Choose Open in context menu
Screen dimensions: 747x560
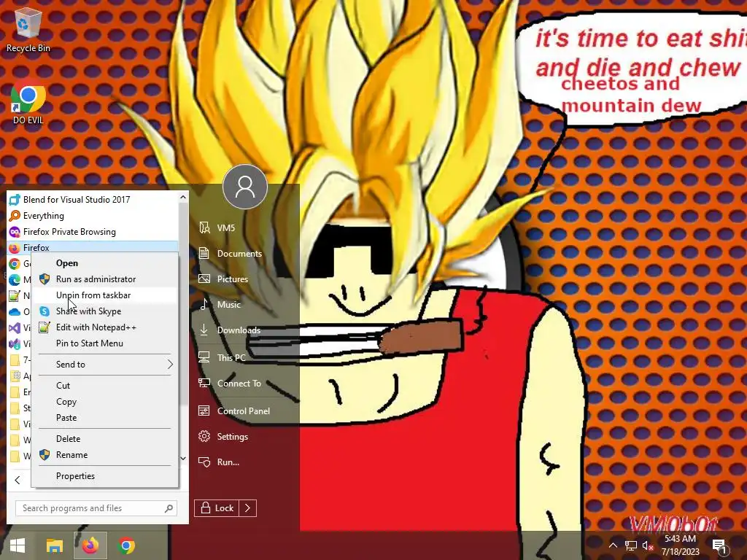(x=105, y=262)
